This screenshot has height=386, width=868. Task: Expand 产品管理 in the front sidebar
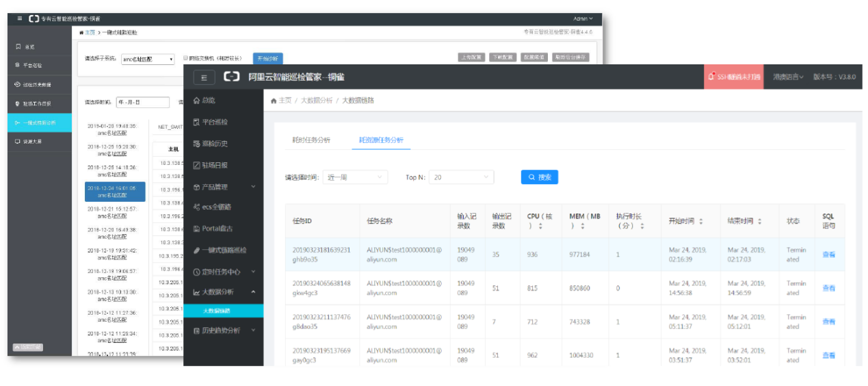pos(224,186)
